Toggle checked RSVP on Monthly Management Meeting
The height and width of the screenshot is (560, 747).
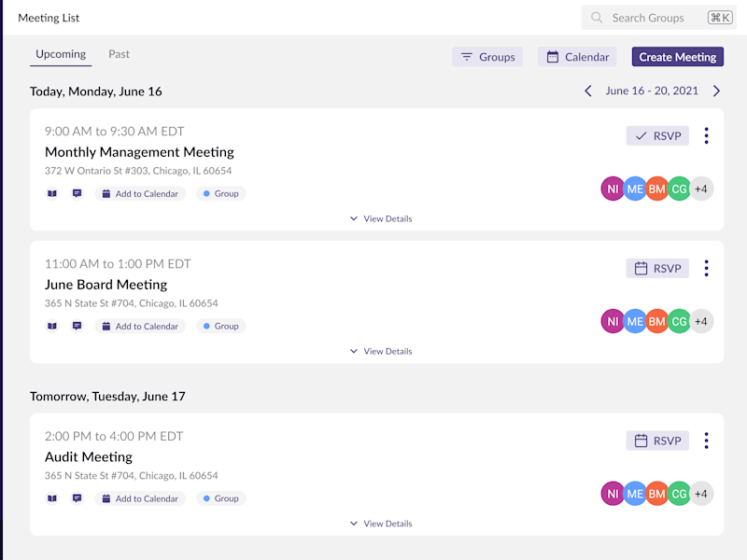point(657,135)
